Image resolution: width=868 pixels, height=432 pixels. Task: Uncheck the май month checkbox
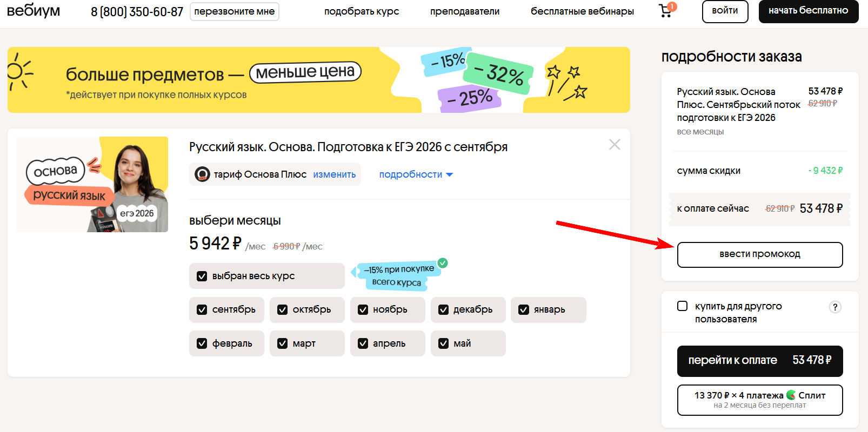click(x=444, y=343)
